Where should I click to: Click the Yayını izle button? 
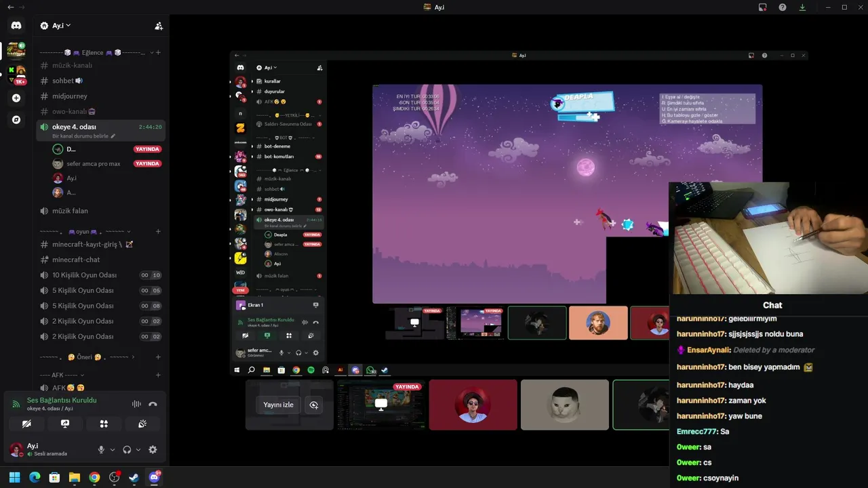pyautogui.click(x=279, y=405)
